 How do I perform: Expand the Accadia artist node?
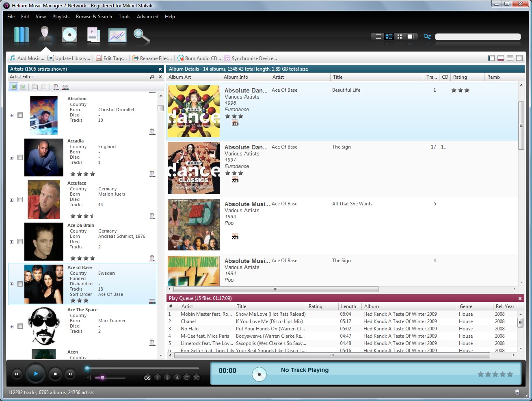coord(12,157)
